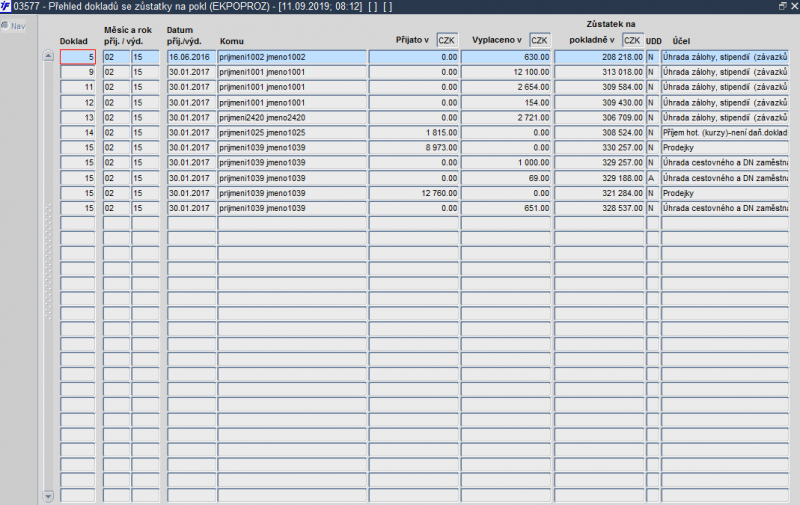The height and width of the screenshot is (505, 800).
Task: Click scroll up arrow beside Doklad column
Action: (48, 56)
